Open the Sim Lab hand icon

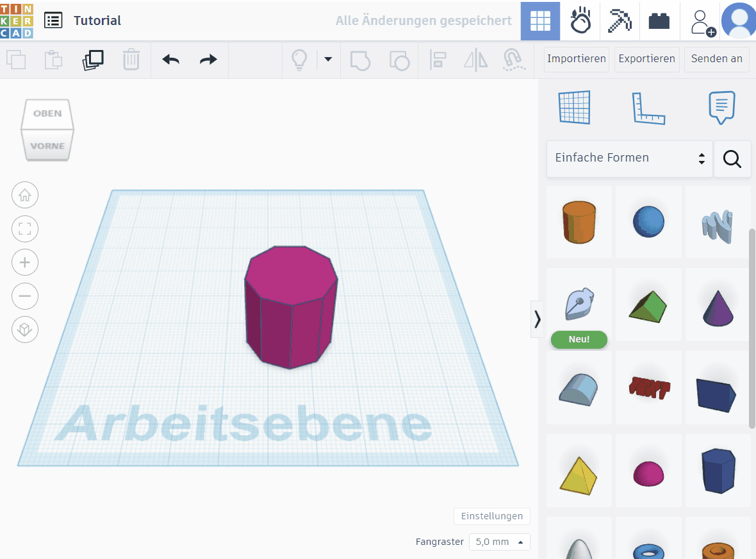(580, 21)
